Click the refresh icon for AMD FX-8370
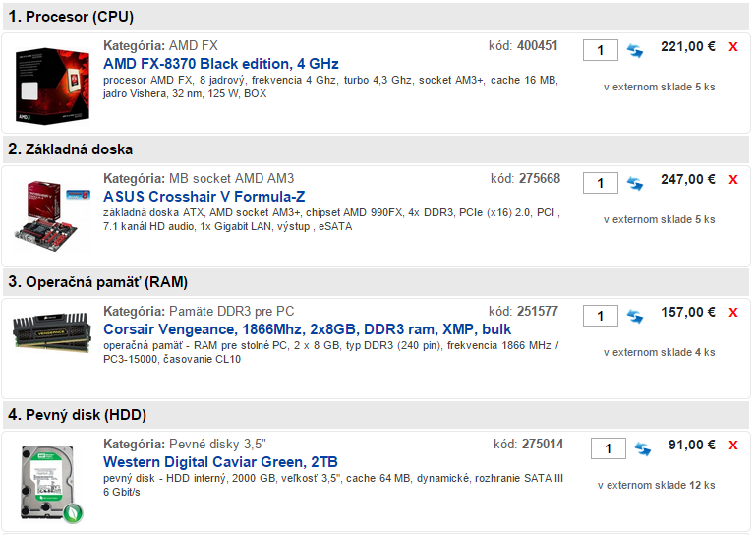The width and height of the screenshot is (756, 535). coord(635,51)
